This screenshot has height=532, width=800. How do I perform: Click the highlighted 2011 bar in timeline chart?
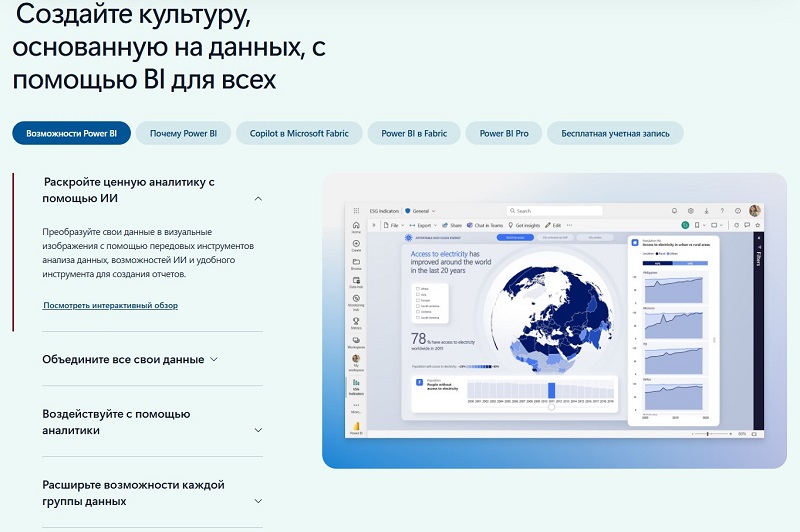pyautogui.click(x=552, y=390)
